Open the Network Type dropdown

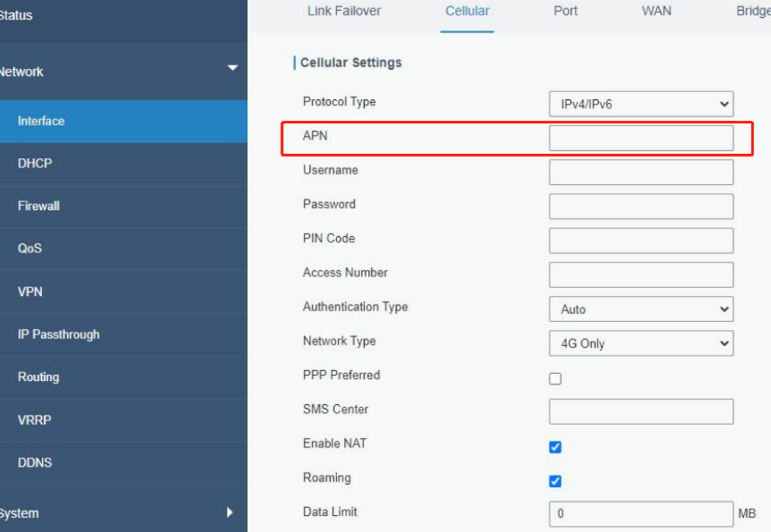click(641, 343)
